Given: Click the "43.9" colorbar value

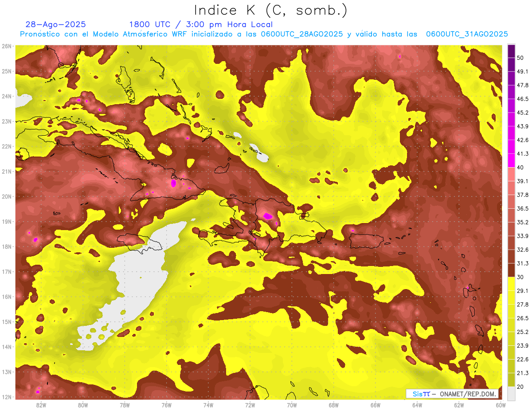Looking at the screenshot, I should (x=523, y=126).
